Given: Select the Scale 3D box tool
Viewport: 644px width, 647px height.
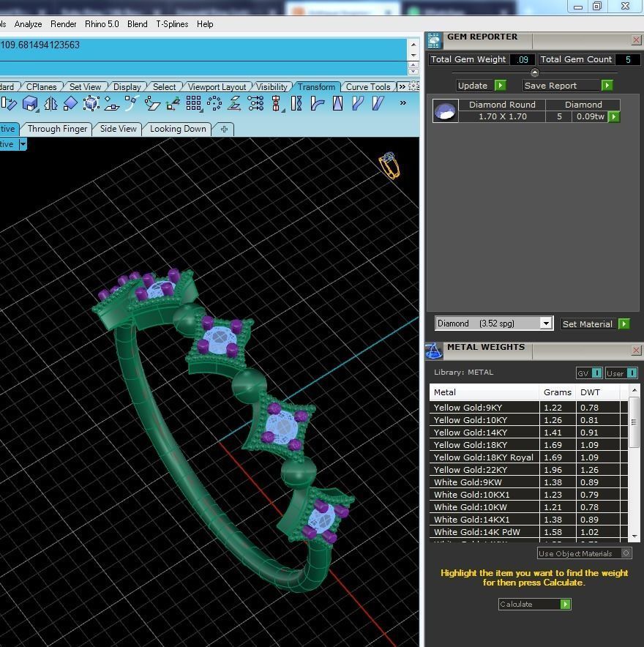Looking at the screenshot, I should coord(30,102).
